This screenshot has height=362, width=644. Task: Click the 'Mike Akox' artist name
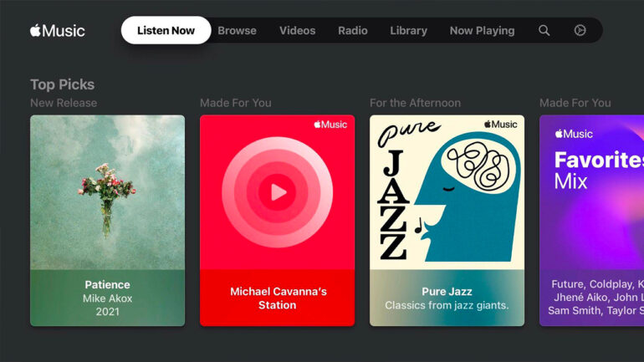[x=108, y=298]
